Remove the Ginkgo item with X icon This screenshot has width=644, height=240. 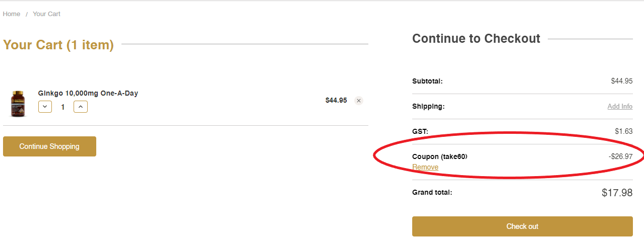pos(359,101)
